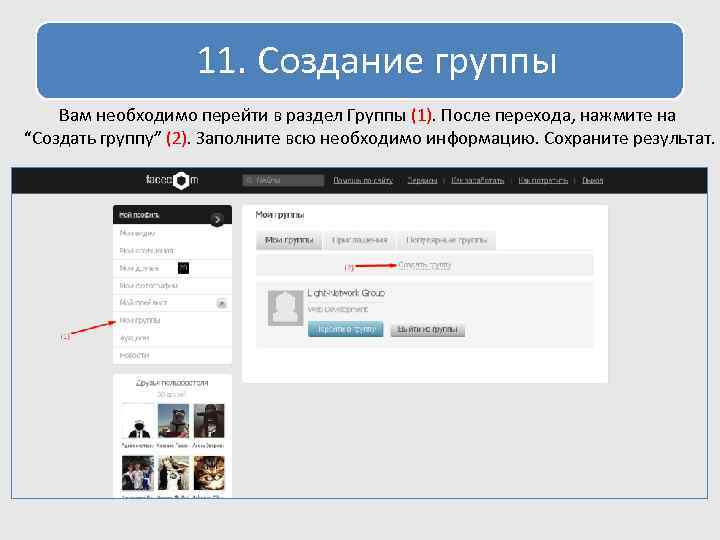Click the black badge next to Мои друзья
Screen dimensions: 720x540
(x=183, y=268)
